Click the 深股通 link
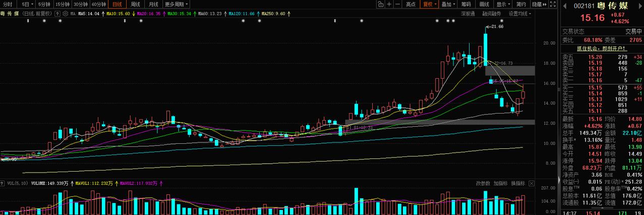 coord(467,14)
